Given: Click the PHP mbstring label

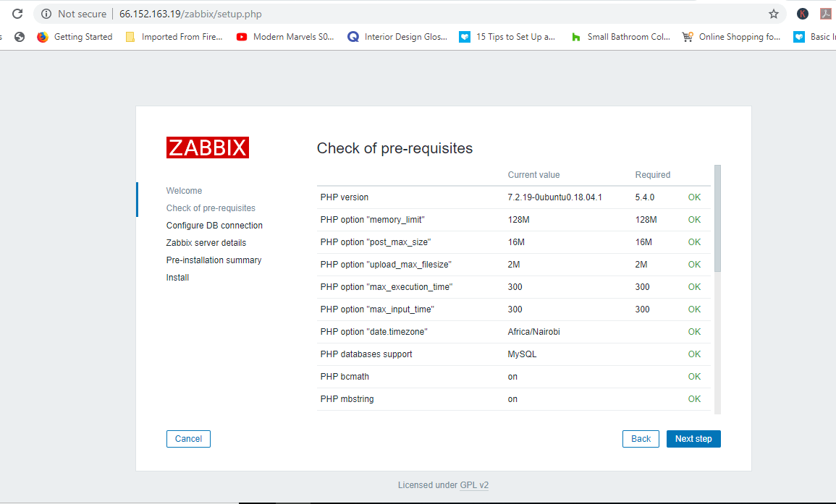Looking at the screenshot, I should pyautogui.click(x=347, y=399).
